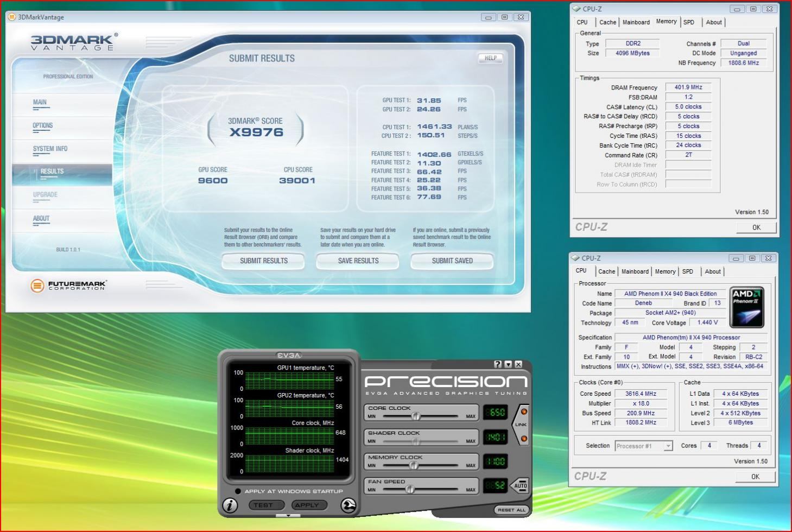Maximize the 3DMarkVantage window
The height and width of the screenshot is (532, 792).
pos(504,17)
